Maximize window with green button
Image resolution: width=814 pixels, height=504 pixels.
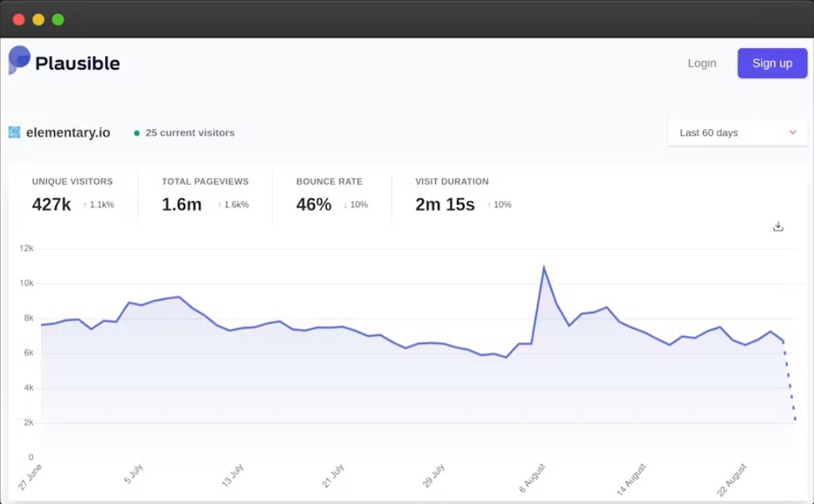click(x=58, y=20)
